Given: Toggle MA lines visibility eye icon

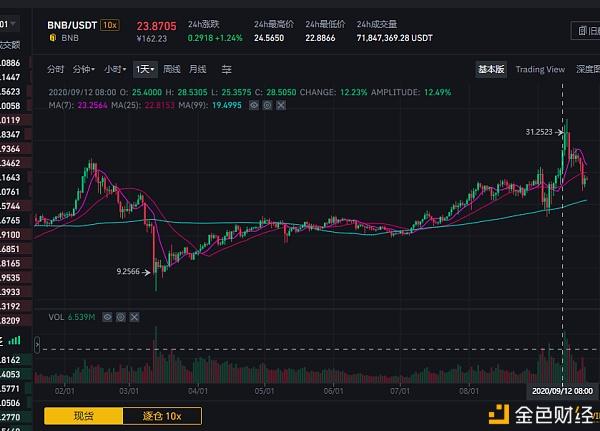Looking at the screenshot, I should tap(254, 105).
